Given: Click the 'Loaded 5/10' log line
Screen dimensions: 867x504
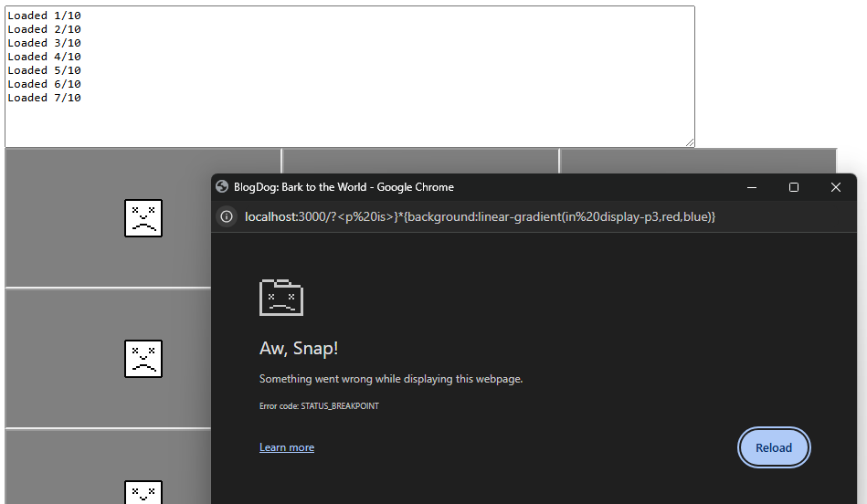Looking at the screenshot, I should [x=44, y=70].
